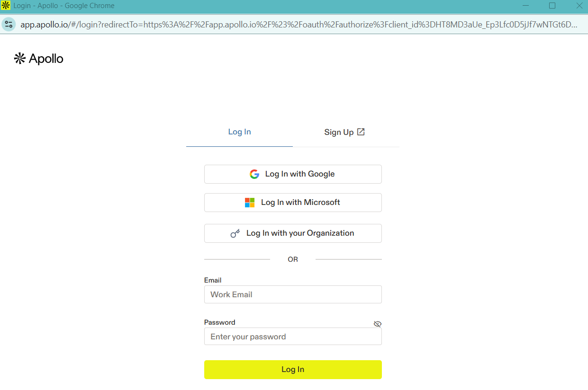
Task: Click the Apollo favicon in title bar
Action: [6, 6]
